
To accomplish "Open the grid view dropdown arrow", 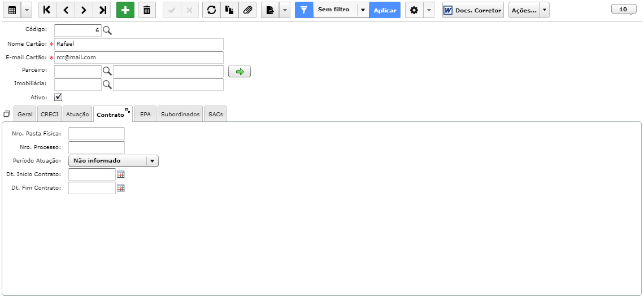I will point(27,10).
